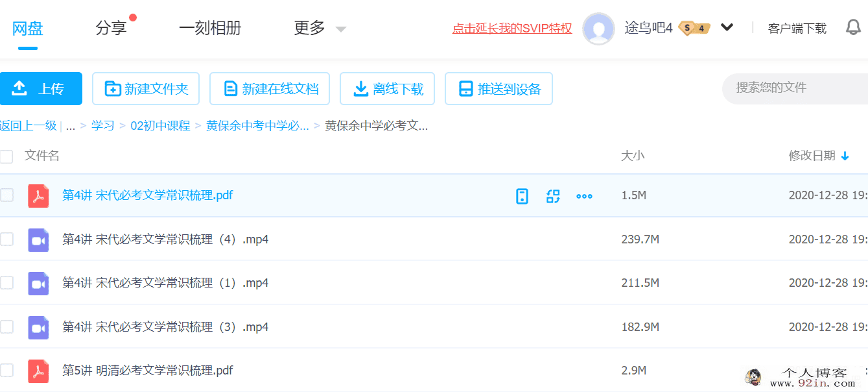Open the notification bell
Viewport: 868px width, 392px height.
(x=854, y=28)
